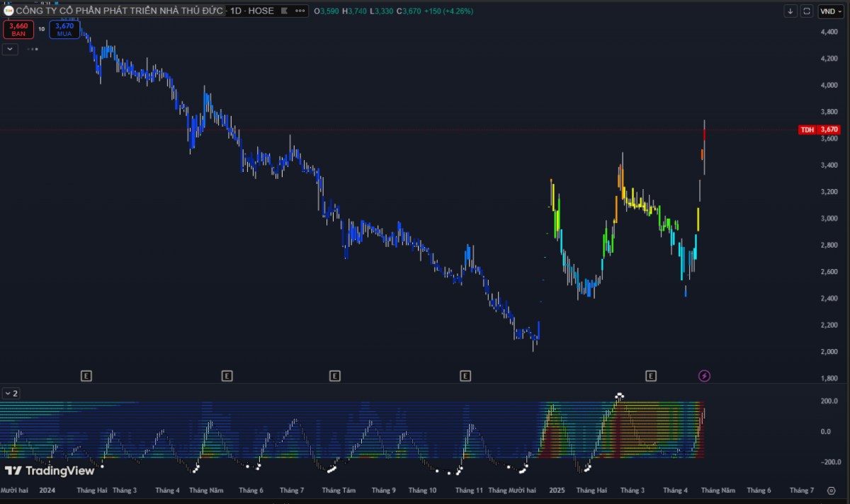Screen dimensions: 850x504
Task: Click the purple lightning event icon
Action: point(704,376)
